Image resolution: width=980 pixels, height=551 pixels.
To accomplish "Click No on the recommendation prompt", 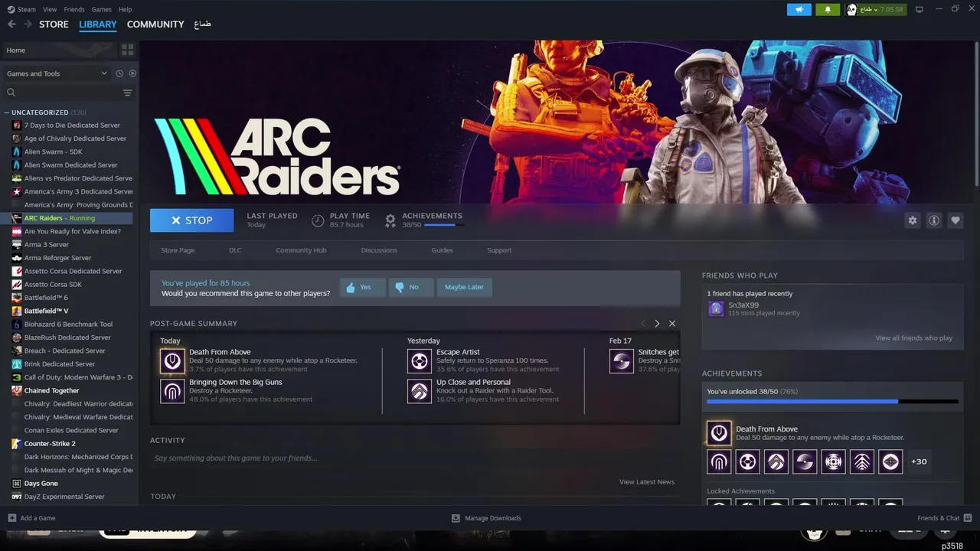I will point(411,287).
